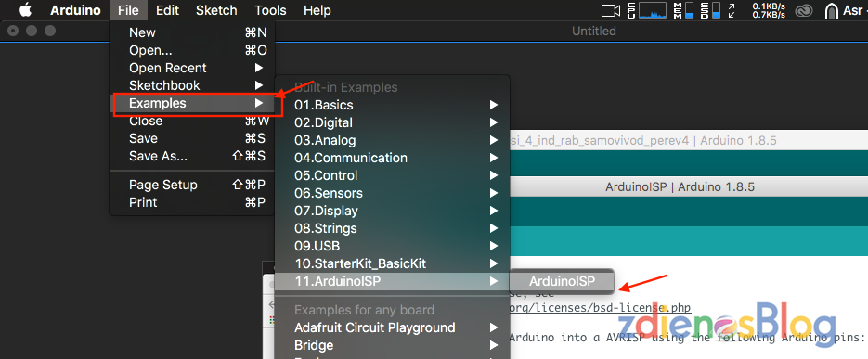Viewport: 868px width, 359px height.
Task: Expand the 07.Display examples submenu
Action: pos(393,211)
